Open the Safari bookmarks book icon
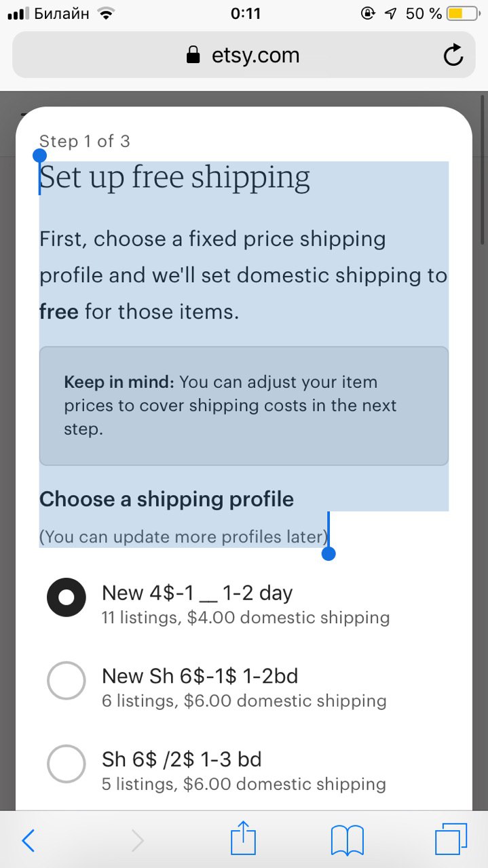 [x=348, y=841]
